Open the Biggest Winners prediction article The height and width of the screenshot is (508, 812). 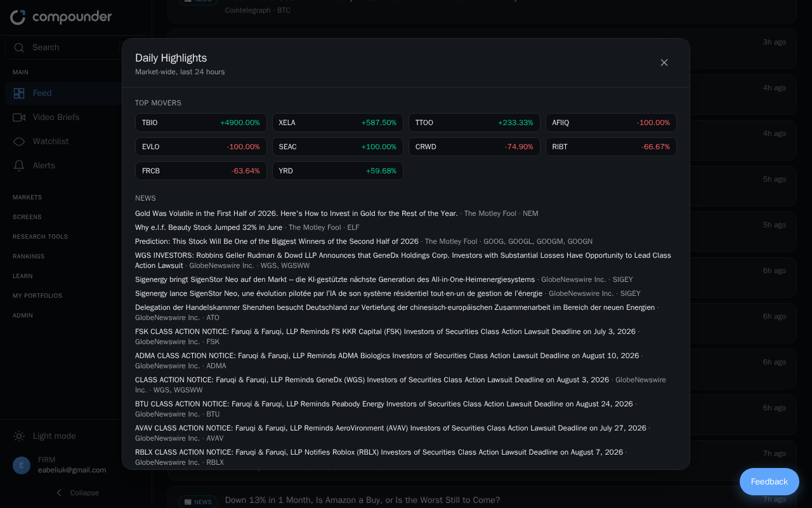[x=277, y=241]
